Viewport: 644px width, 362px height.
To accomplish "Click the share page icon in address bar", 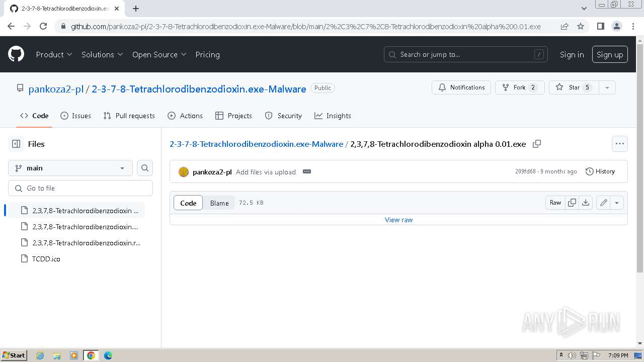I will (565, 26).
